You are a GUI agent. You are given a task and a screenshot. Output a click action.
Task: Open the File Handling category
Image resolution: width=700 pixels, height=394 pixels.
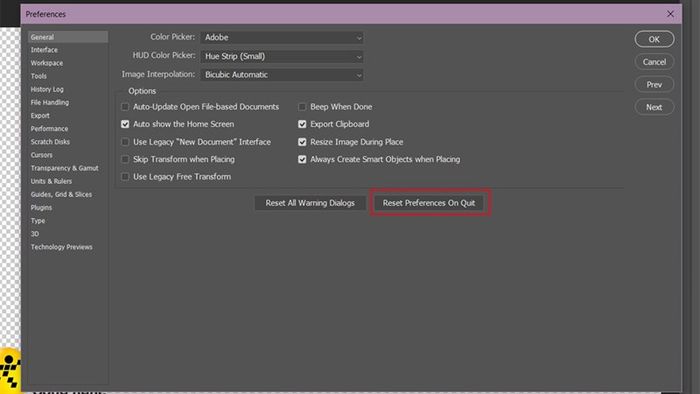tap(50, 103)
